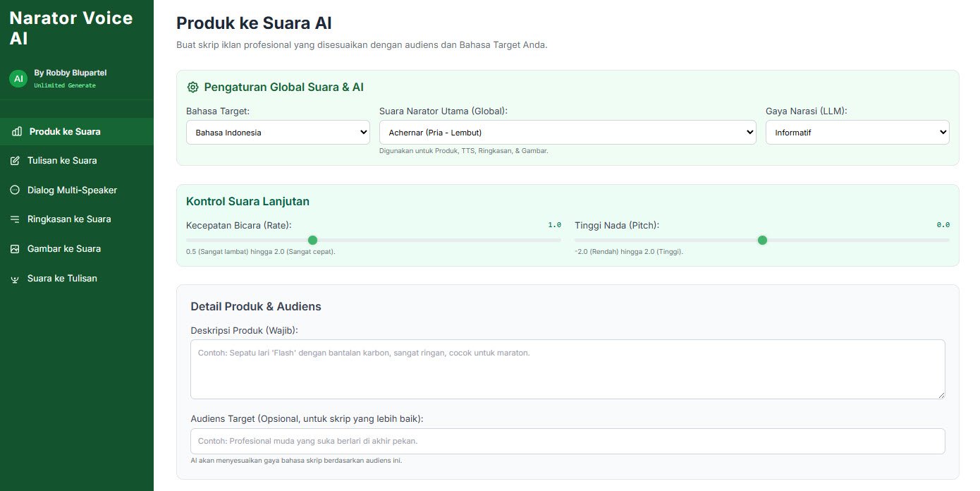Click the chat bubble icon for Dialog Multi-Speaker
The height and width of the screenshot is (491, 980).
15,190
